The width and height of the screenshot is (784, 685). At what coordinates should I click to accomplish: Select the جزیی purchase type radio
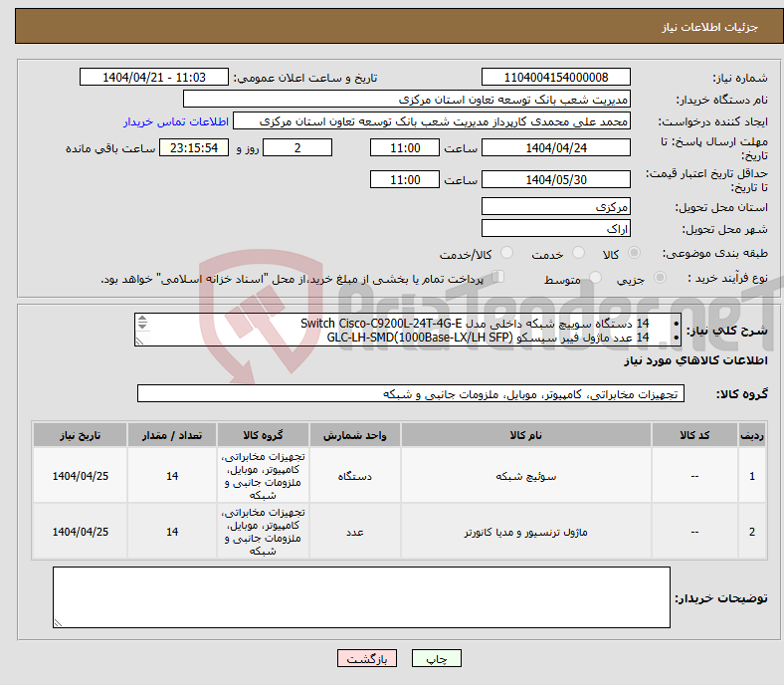[x=660, y=277]
